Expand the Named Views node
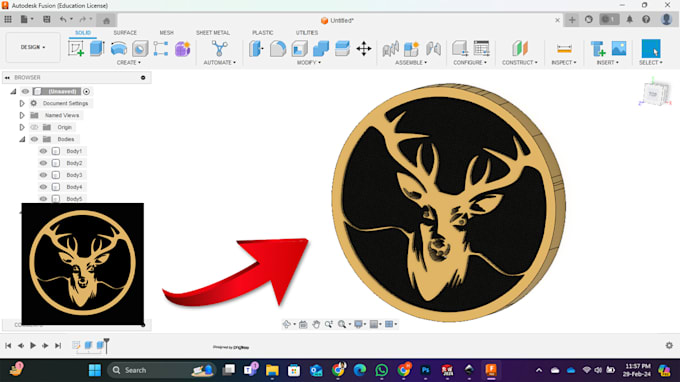This screenshot has width=680, height=382. click(22, 115)
